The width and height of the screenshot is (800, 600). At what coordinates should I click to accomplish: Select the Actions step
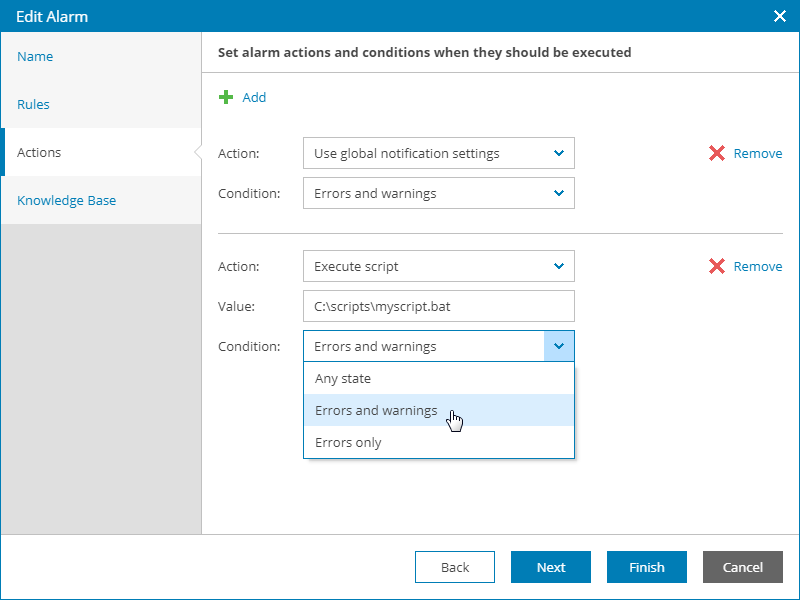[40, 152]
